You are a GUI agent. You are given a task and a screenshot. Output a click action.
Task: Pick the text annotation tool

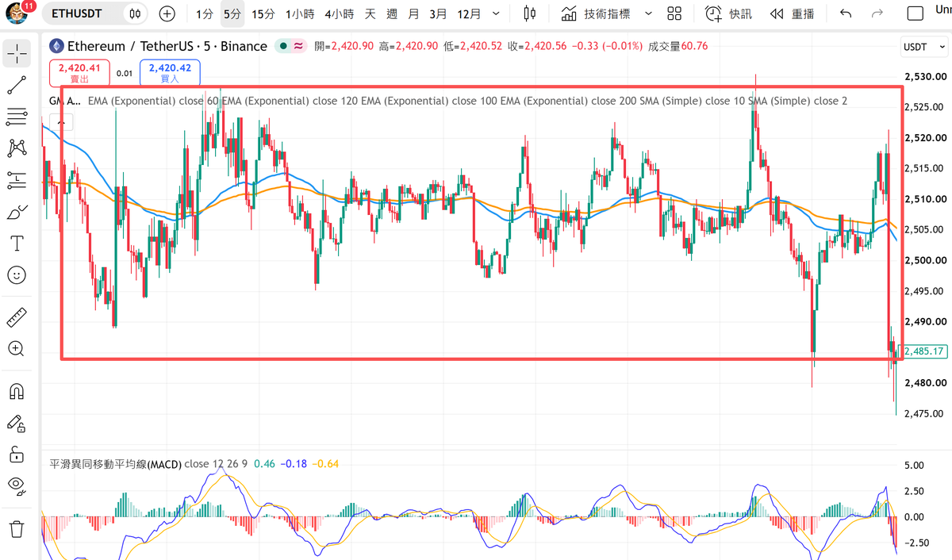pyautogui.click(x=17, y=243)
